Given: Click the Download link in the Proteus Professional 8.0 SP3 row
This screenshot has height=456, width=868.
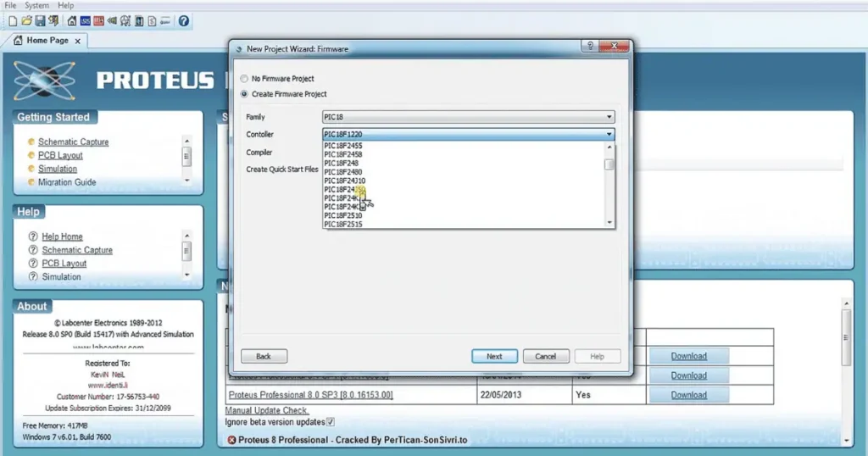Looking at the screenshot, I should [688, 395].
